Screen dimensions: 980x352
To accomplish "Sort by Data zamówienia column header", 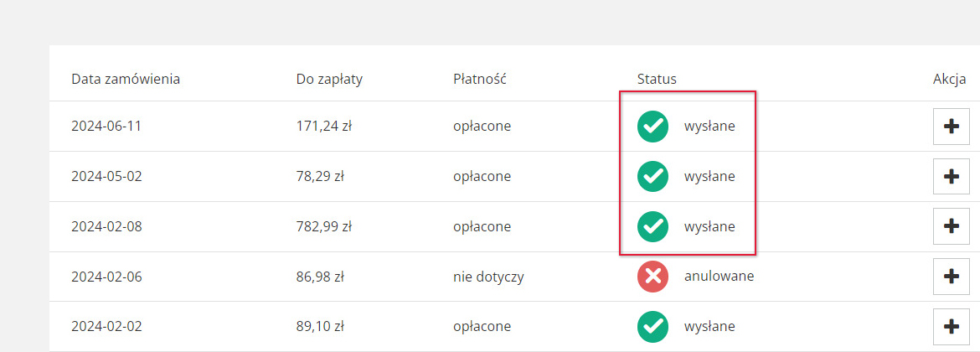I will 126,80.
